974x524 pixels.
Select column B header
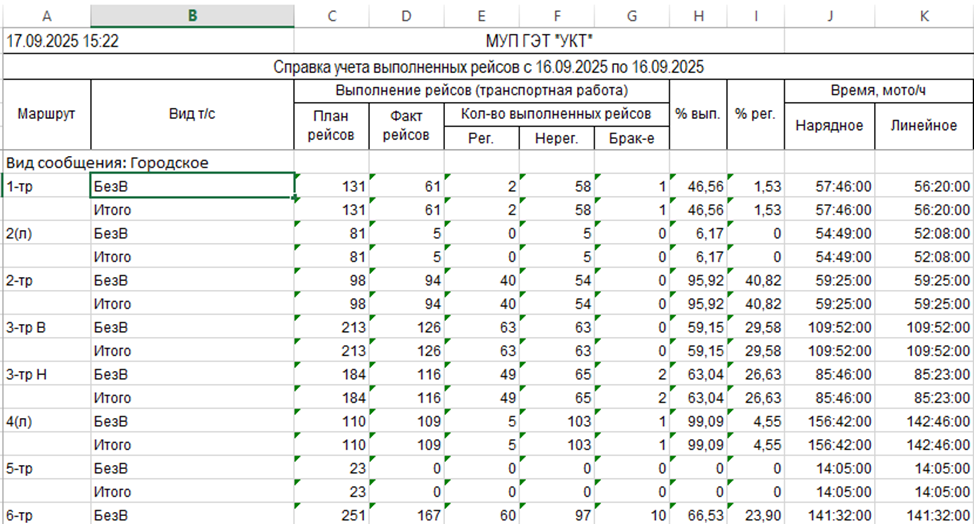192,15
